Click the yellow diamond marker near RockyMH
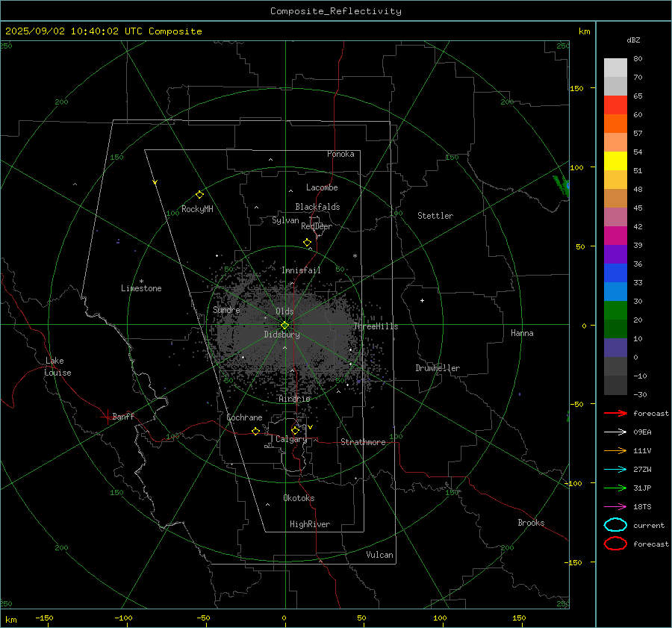672x628 pixels. [x=199, y=195]
